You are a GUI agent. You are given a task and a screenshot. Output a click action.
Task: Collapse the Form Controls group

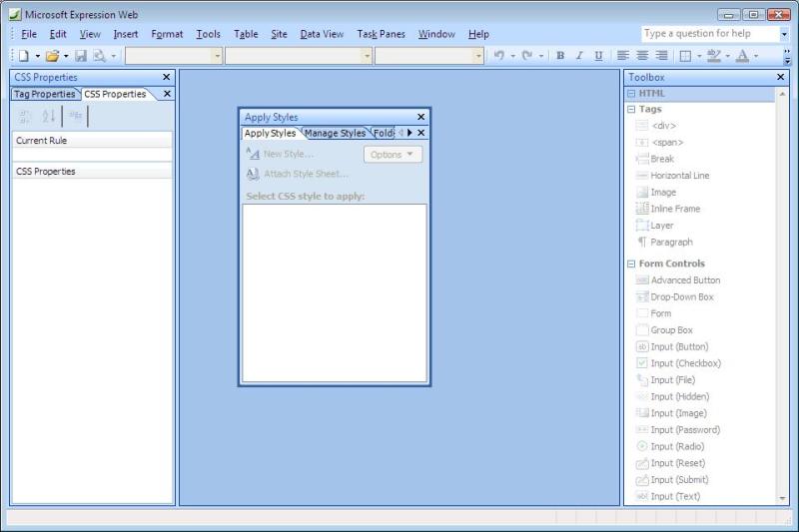631,264
